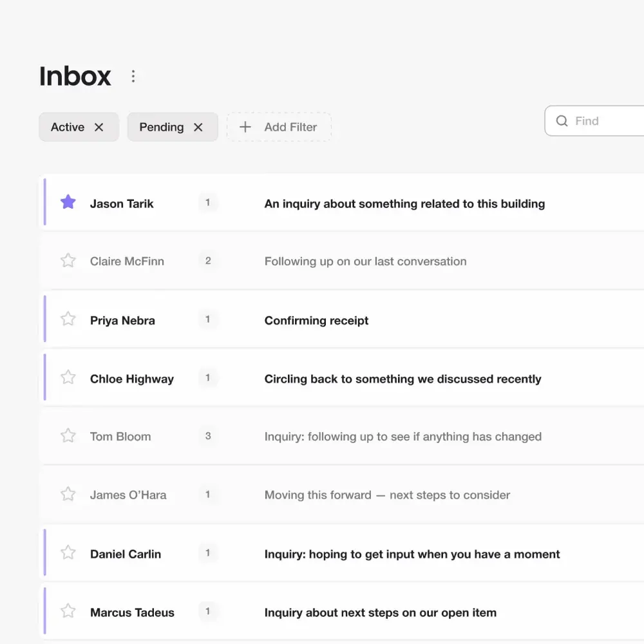Click count badge 1 on Marcus Tadeus row
This screenshot has height=644, width=644.
click(208, 611)
